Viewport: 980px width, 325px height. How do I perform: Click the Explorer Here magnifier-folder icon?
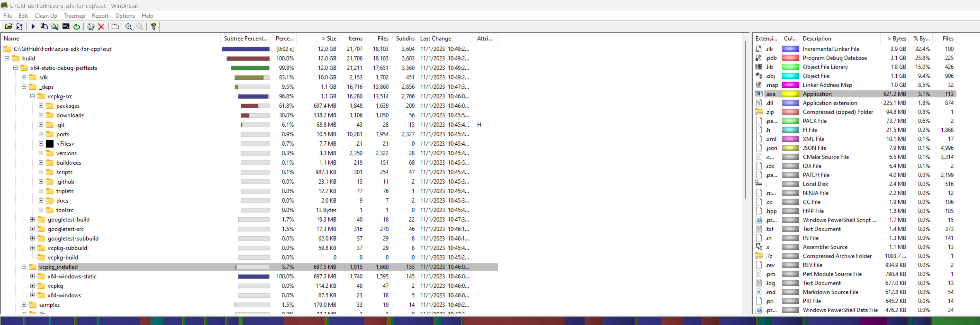tap(55, 26)
